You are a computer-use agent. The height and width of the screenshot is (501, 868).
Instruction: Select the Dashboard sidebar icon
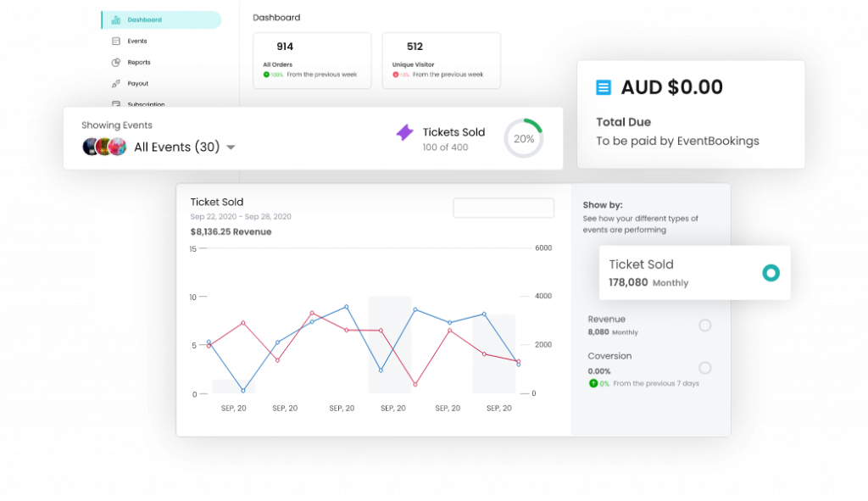click(116, 19)
